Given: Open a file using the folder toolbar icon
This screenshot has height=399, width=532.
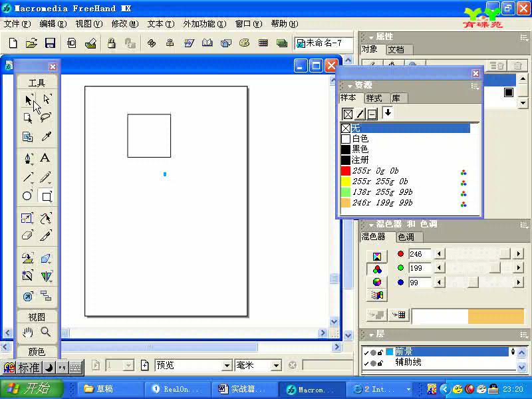Looking at the screenshot, I should point(31,43).
